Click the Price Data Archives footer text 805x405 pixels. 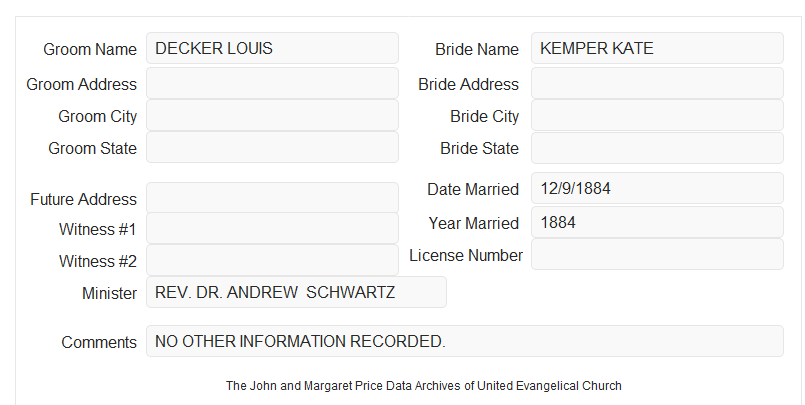pos(424,386)
